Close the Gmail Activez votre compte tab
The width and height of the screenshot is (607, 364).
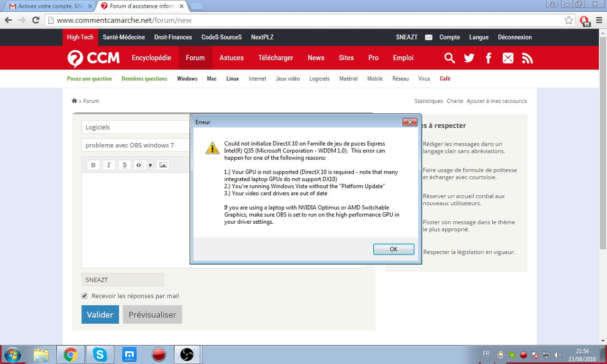90,6
